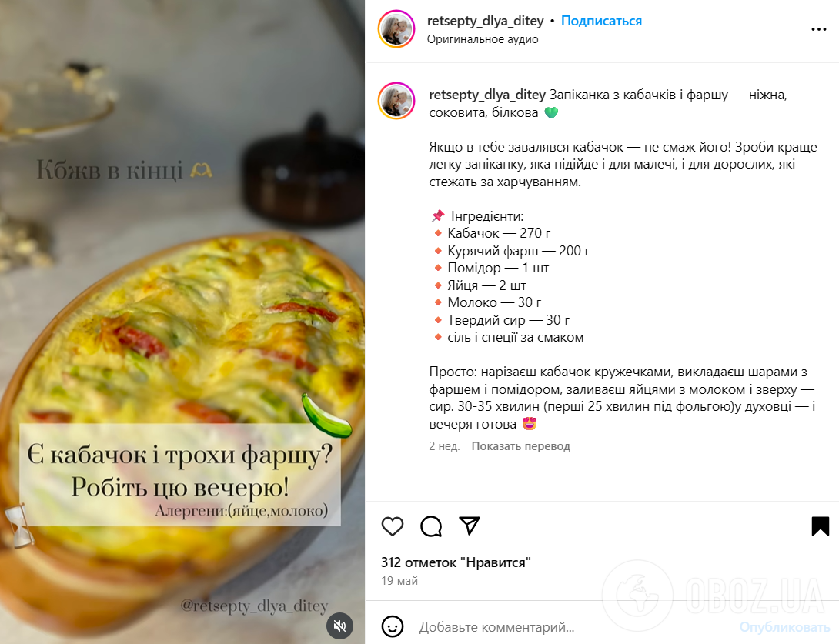Screen dimensions: 839x644
Task: Click the casserole video to pause
Action: coord(182,322)
